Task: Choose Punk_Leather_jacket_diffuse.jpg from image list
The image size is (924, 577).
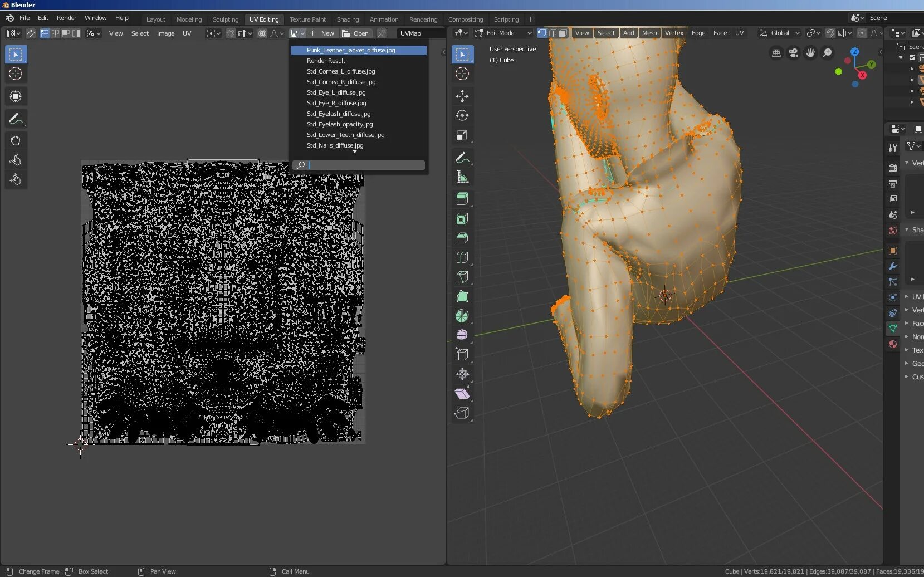Action: pos(359,50)
